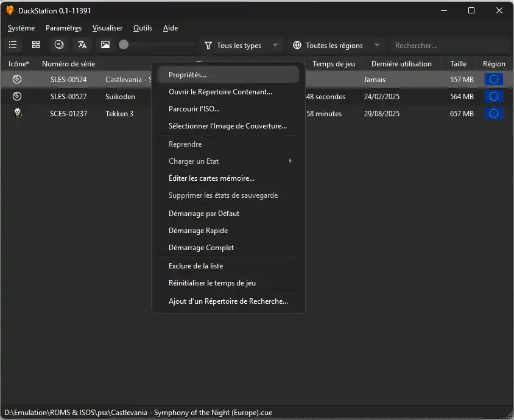Click Reprendre context menu entry
The image size is (514, 420).
(x=228, y=144)
